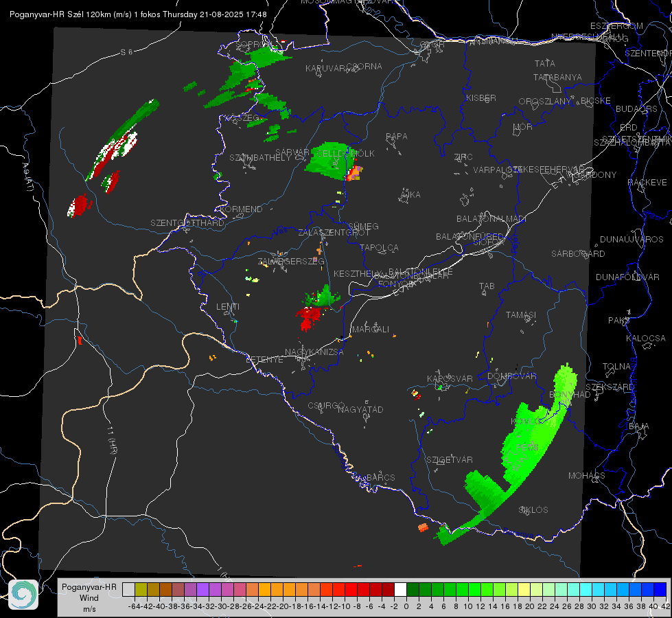
Task: Click the radar title text with the timestamp
Action: coord(138,14)
